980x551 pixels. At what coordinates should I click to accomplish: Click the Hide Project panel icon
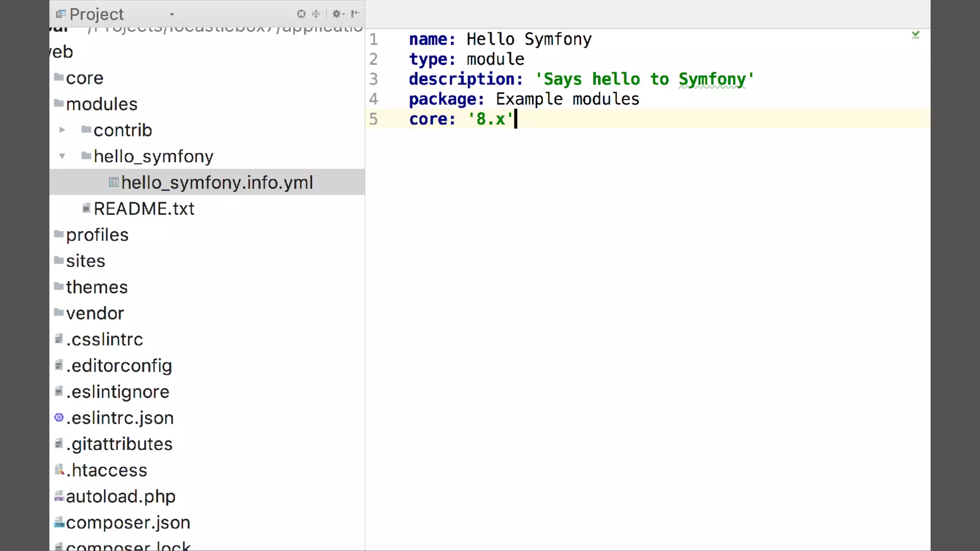pos(355,14)
